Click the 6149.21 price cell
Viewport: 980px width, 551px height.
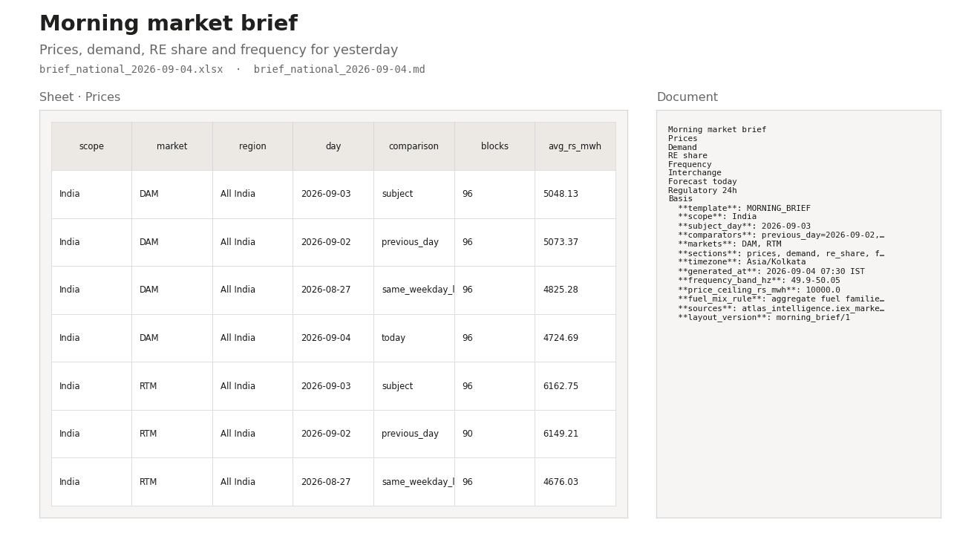[575, 434]
